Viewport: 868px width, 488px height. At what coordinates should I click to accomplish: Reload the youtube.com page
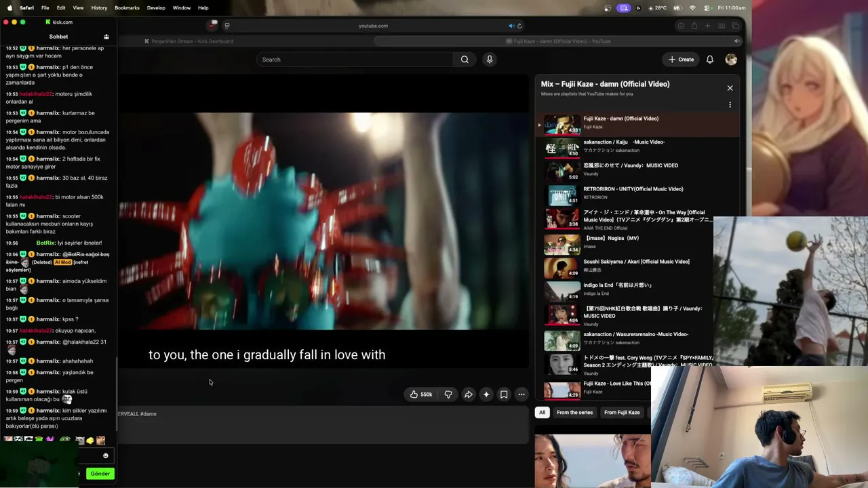[x=519, y=26]
